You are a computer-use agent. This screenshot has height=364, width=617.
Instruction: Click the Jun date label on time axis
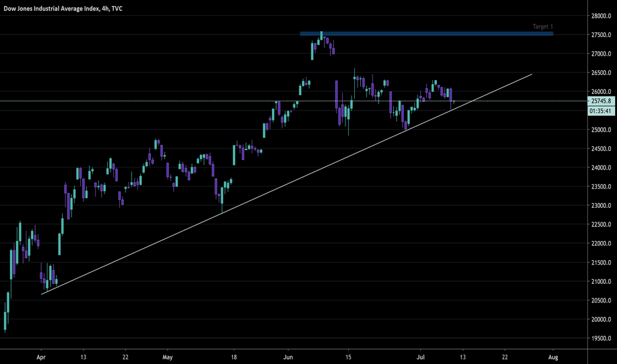(288, 357)
